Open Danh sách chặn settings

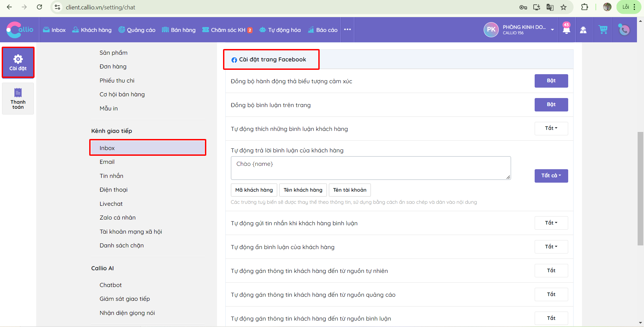(x=121, y=245)
